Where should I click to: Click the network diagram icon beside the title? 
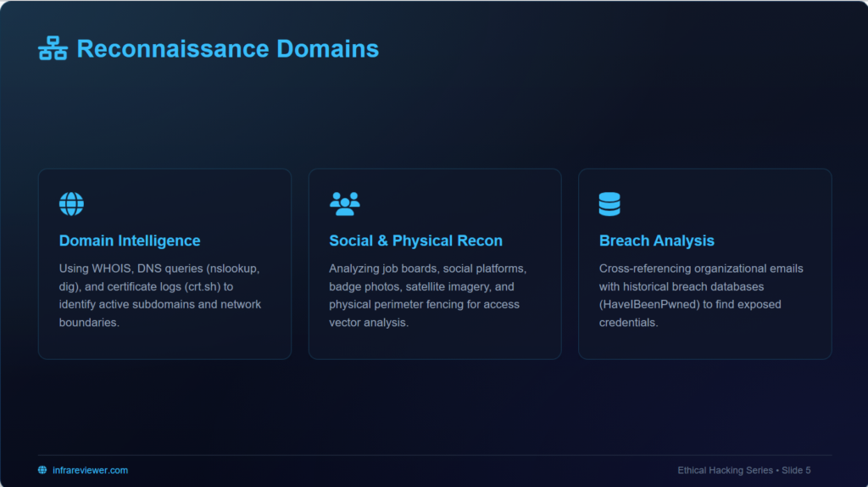coord(53,48)
